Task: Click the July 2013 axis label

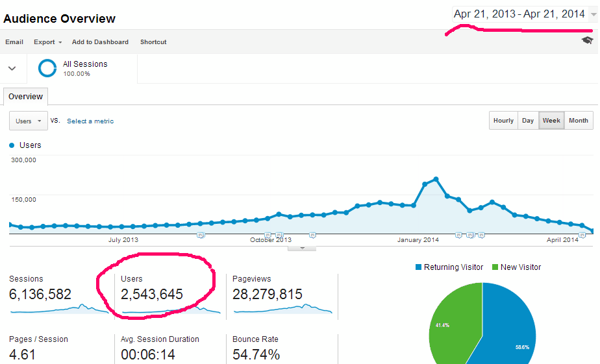Action: pyautogui.click(x=123, y=239)
